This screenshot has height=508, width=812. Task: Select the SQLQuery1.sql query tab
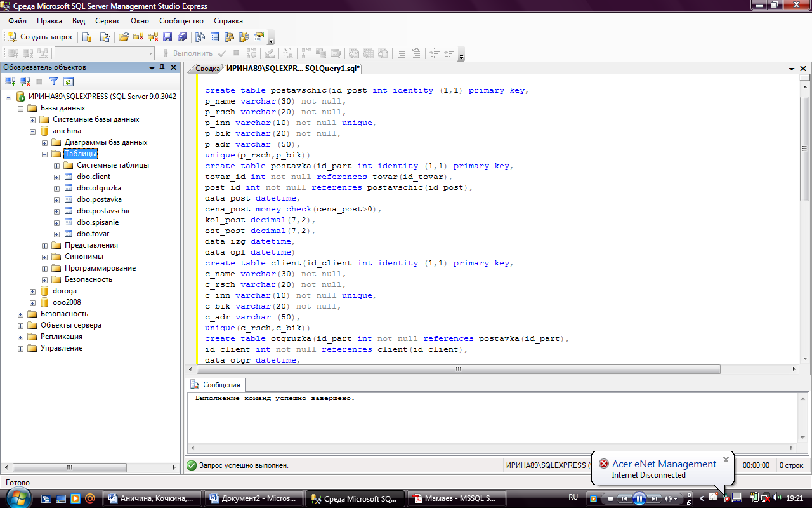click(x=293, y=69)
